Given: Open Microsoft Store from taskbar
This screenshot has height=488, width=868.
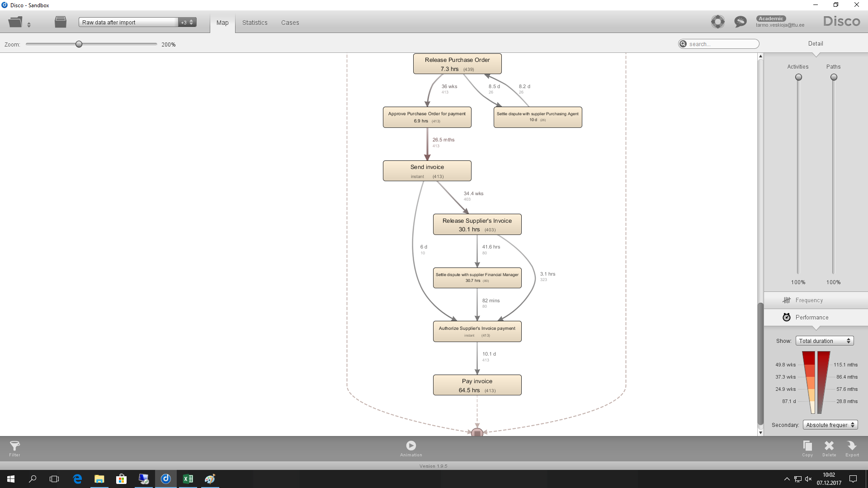Looking at the screenshot, I should 121,479.
